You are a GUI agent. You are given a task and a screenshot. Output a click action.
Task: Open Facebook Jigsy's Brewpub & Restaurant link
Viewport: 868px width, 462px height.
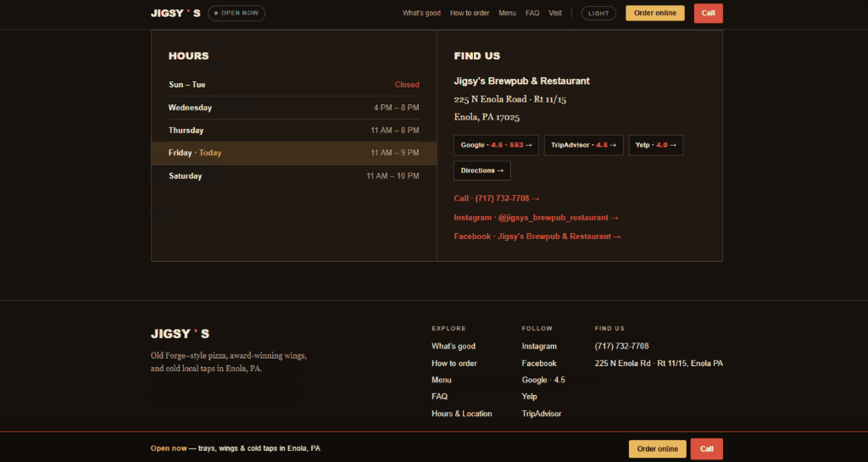(537, 237)
